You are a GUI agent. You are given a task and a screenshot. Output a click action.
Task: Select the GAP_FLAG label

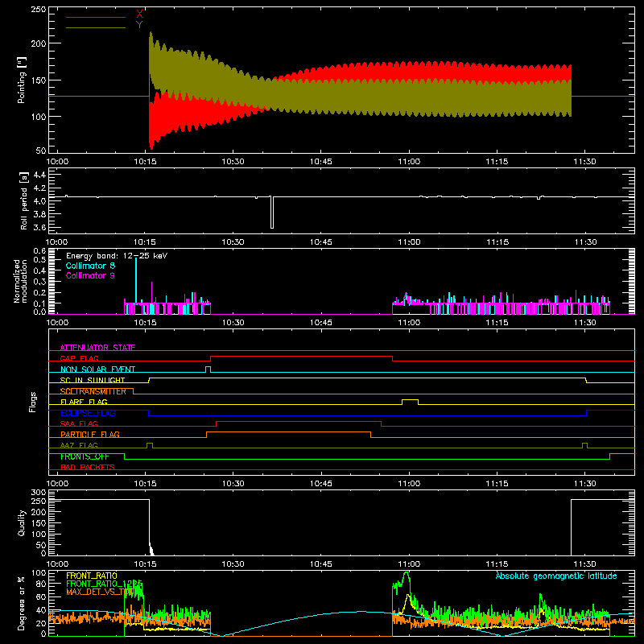pyautogui.click(x=80, y=358)
